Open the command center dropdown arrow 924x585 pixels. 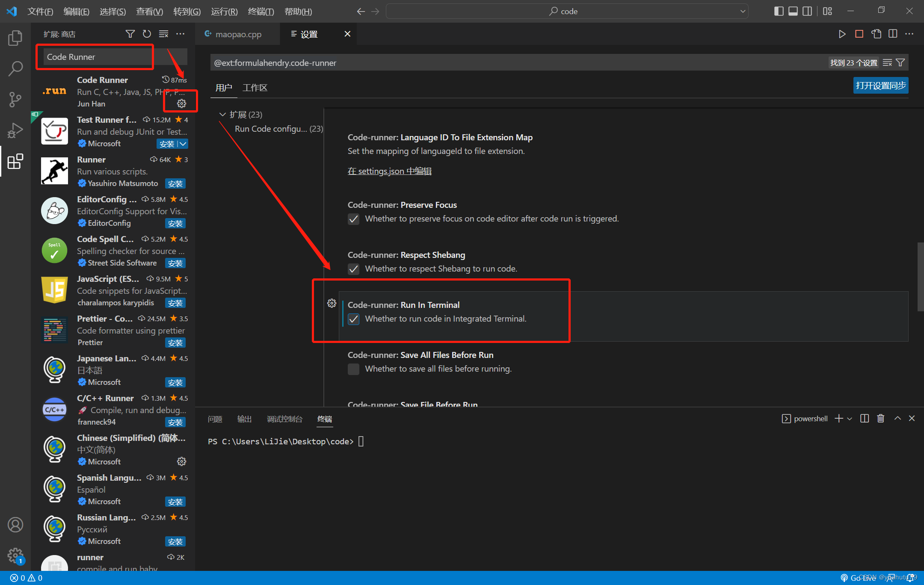[x=743, y=11]
